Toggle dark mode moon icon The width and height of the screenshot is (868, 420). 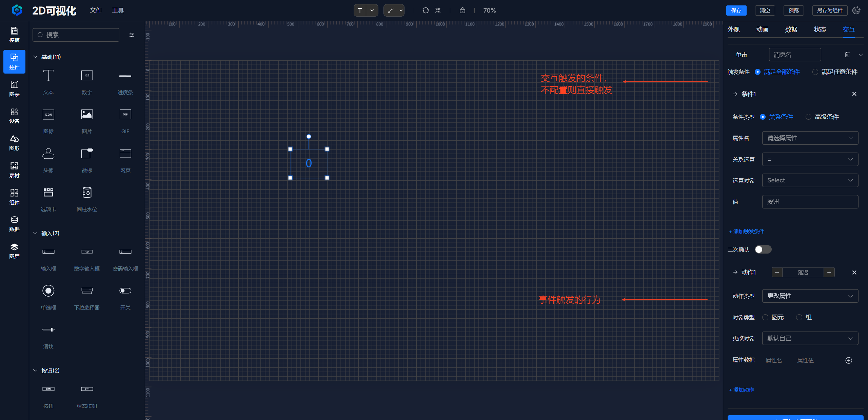(856, 11)
